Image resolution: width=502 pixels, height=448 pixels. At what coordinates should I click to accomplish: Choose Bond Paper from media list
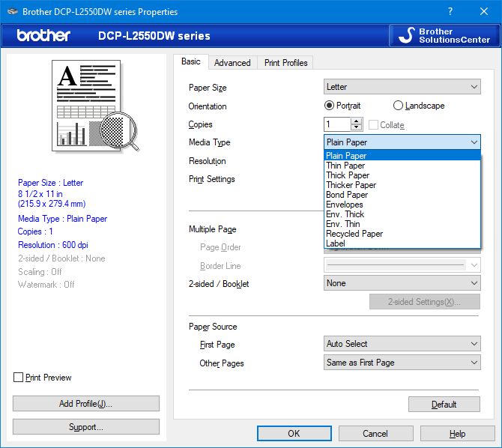pyautogui.click(x=402, y=195)
